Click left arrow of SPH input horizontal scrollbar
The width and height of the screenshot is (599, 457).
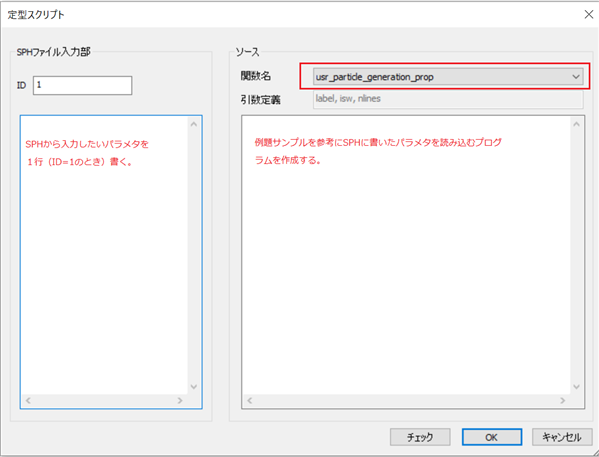coord(28,400)
